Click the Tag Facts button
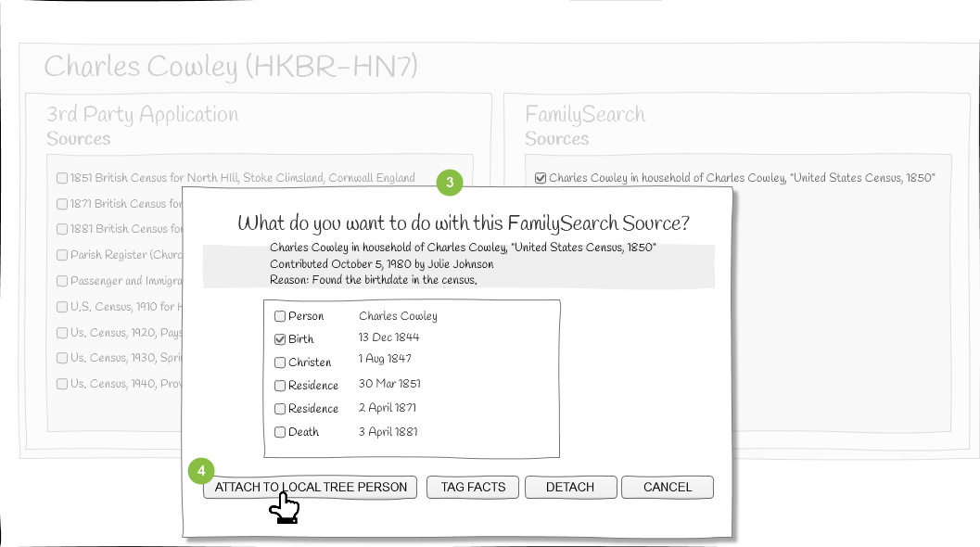The height and width of the screenshot is (547, 980). click(x=473, y=487)
